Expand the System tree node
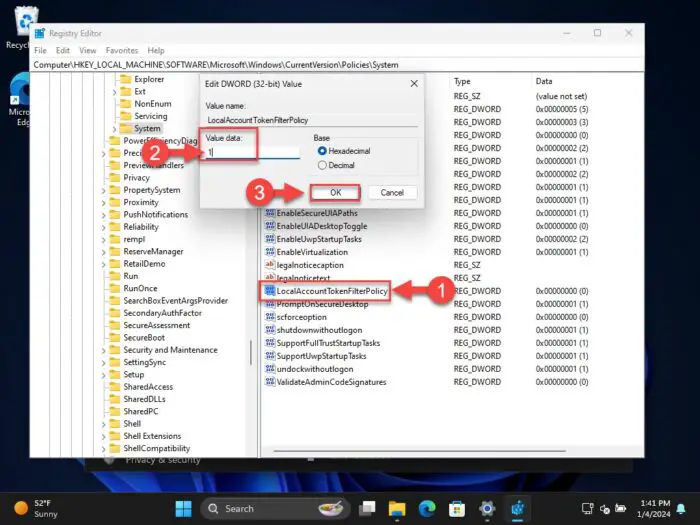This screenshot has width=700, height=525. (114, 129)
